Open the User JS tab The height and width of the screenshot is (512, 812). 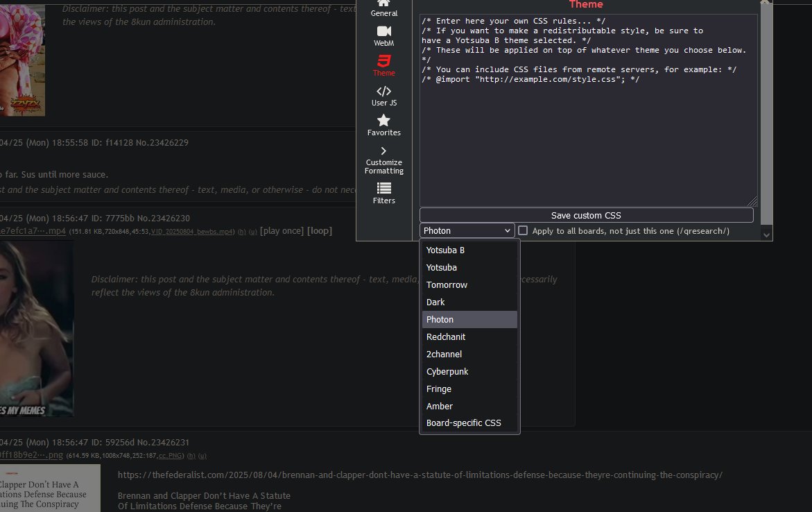(383, 96)
